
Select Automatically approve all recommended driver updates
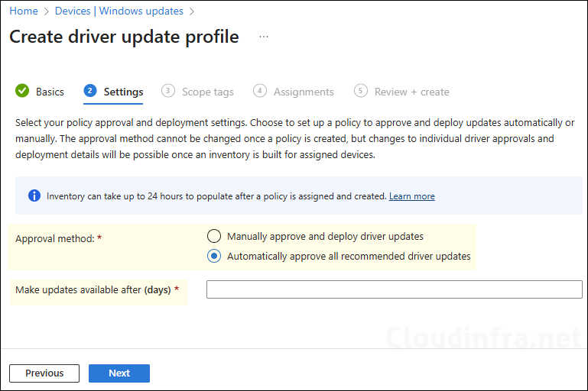[x=214, y=257]
